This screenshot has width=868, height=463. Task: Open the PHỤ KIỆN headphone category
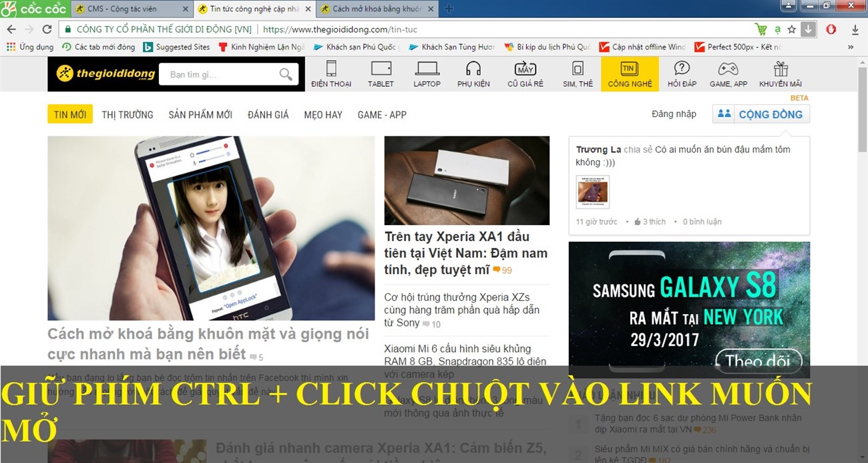473,74
